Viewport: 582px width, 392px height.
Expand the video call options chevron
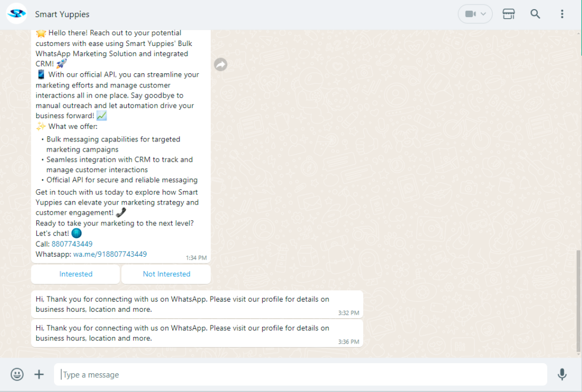pyautogui.click(x=484, y=14)
